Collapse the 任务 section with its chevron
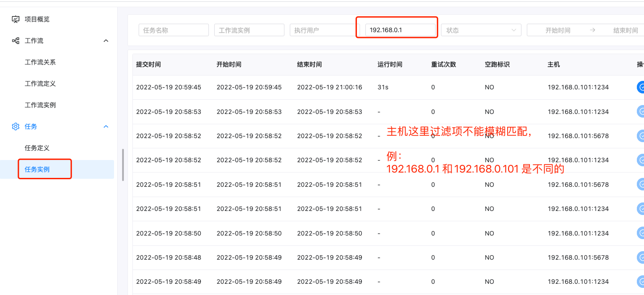 (106, 126)
